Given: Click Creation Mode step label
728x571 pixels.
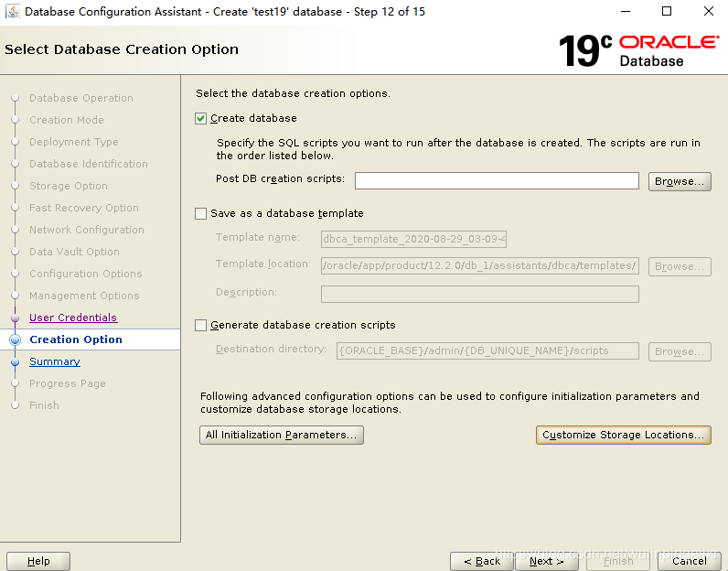Looking at the screenshot, I should tap(67, 120).
